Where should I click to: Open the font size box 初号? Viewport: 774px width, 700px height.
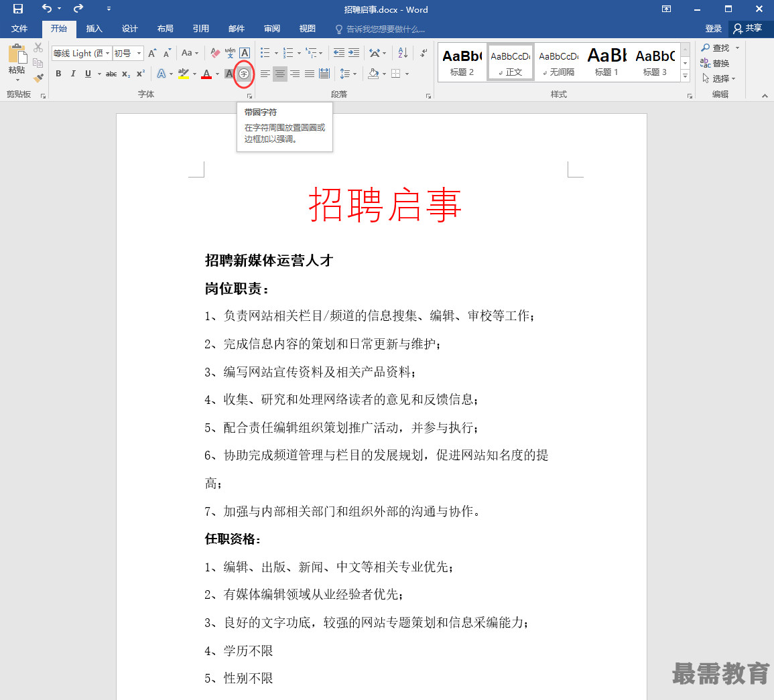128,54
